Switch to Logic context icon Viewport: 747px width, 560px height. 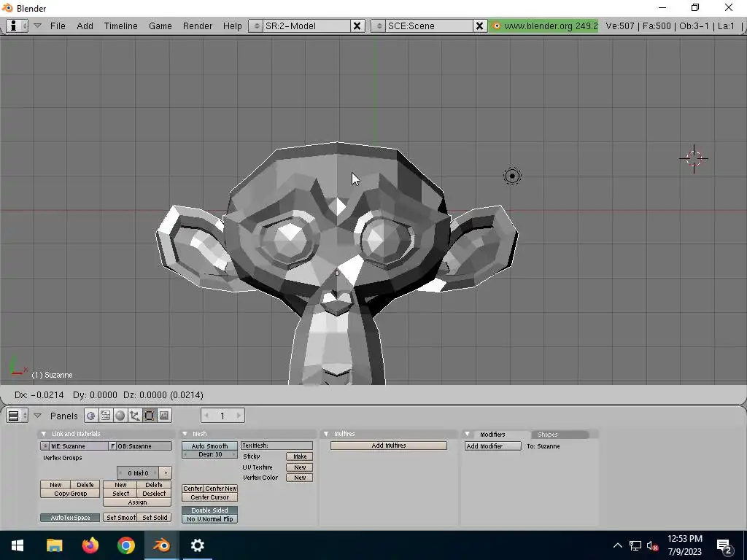pyautogui.click(x=90, y=416)
